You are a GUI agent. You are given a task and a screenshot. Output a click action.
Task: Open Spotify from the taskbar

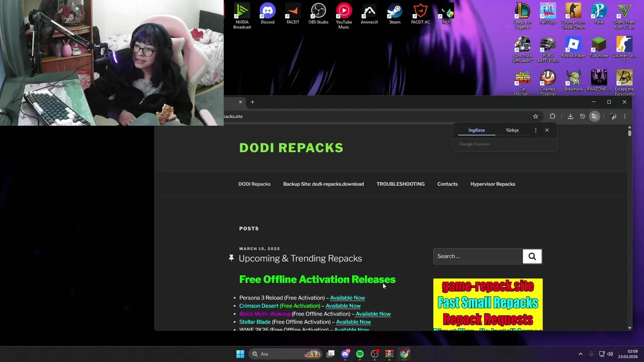pos(360,354)
